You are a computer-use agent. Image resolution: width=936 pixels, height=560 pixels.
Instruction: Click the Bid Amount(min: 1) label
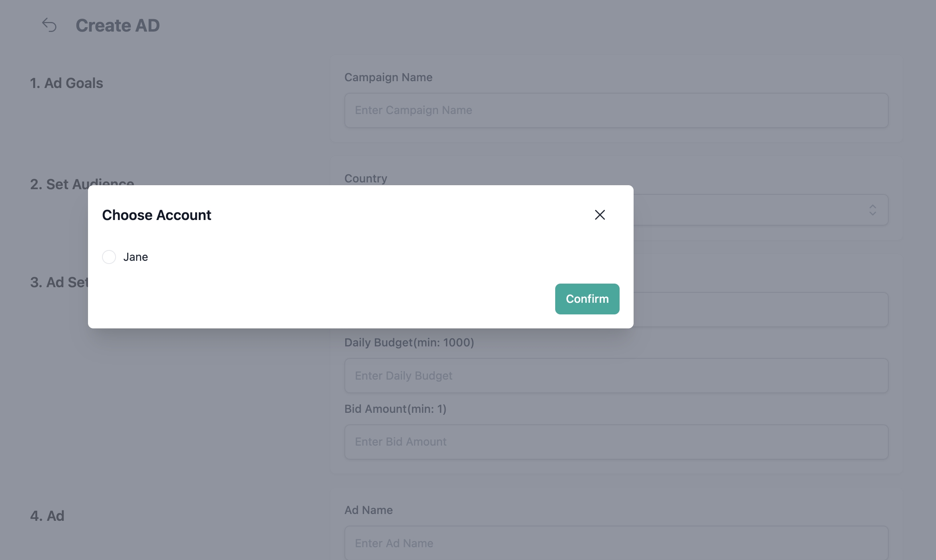pyautogui.click(x=395, y=409)
